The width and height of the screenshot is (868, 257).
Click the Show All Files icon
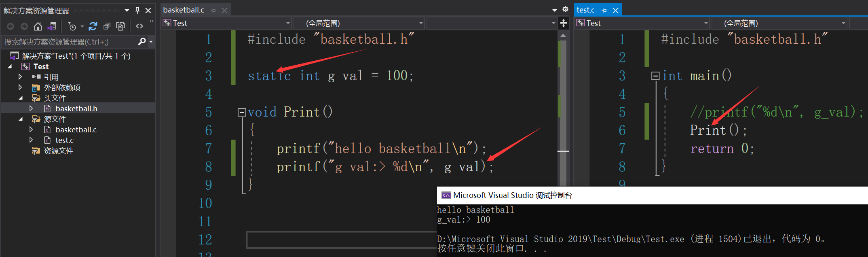pos(120,26)
